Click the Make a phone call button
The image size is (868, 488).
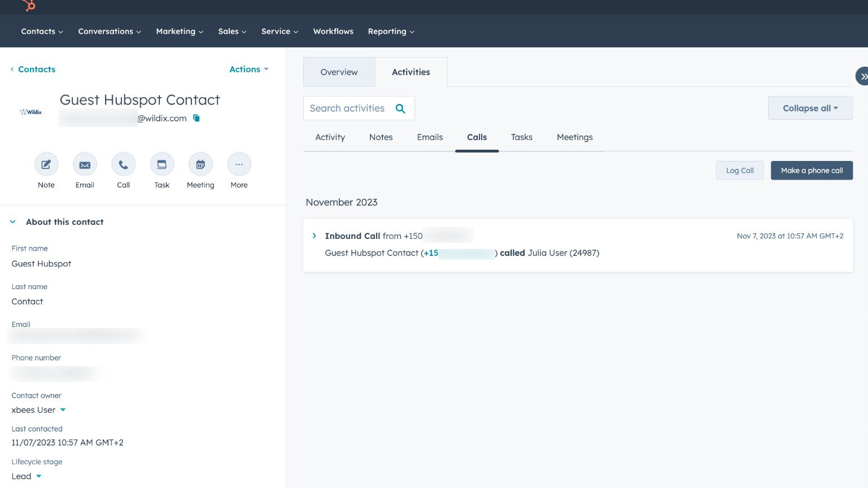[812, 170]
